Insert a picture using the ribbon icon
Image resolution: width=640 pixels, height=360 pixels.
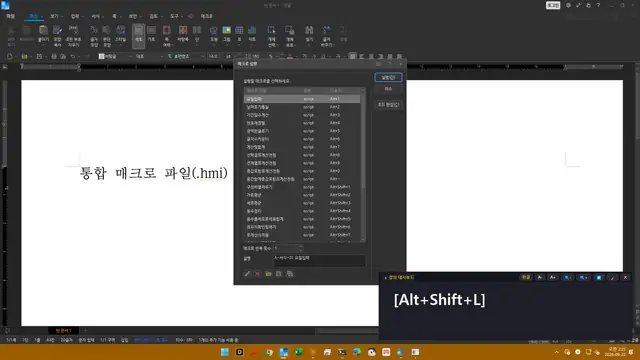coord(227,30)
